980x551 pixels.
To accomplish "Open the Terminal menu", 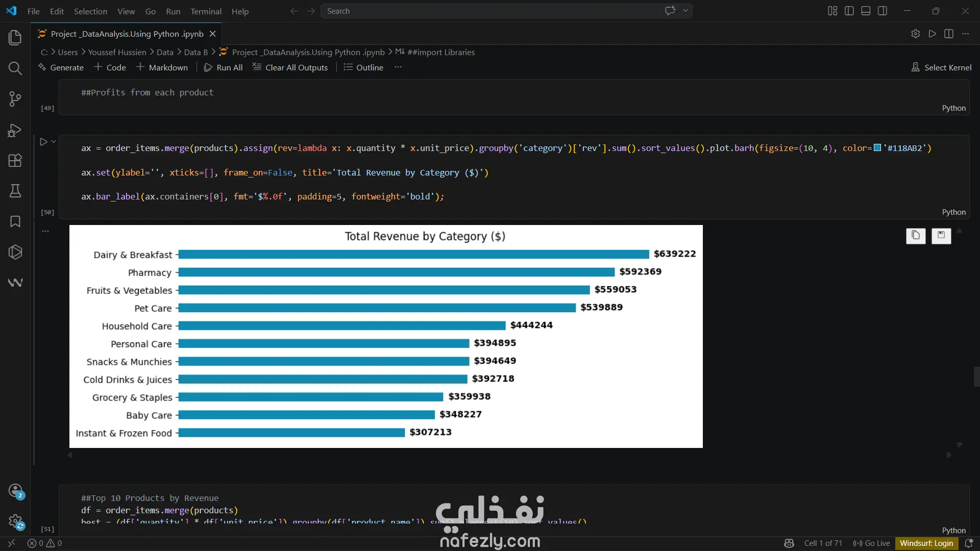I will click(206, 11).
